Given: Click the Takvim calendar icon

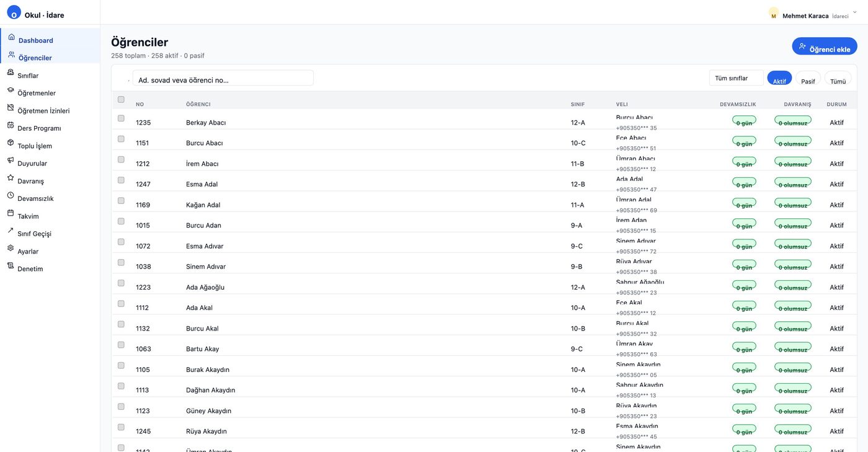Looking at the screenshot, I should [x=11, y=213].
